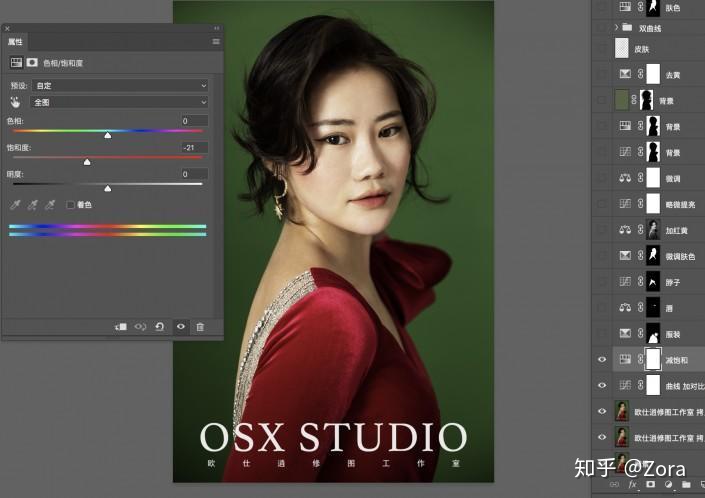
Task: Create new fill or adjustment layer icon
Action: (668, 484)
